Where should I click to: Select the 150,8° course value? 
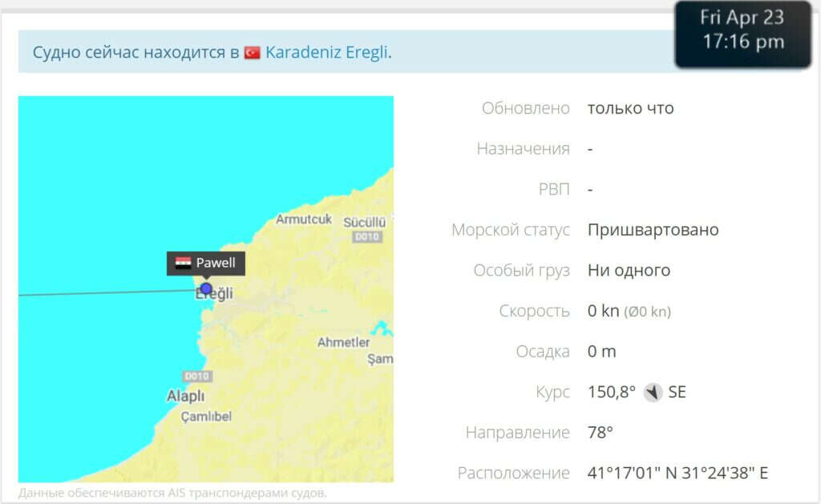611,393
